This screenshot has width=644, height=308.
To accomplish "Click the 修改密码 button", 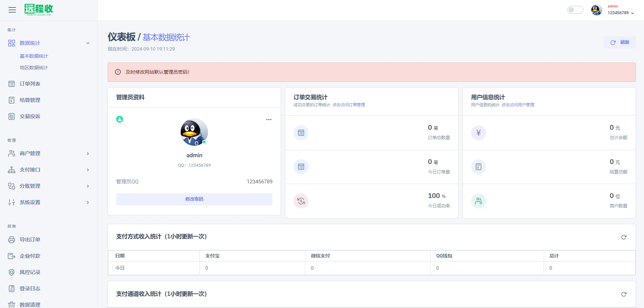I will [x=194, y=199].
